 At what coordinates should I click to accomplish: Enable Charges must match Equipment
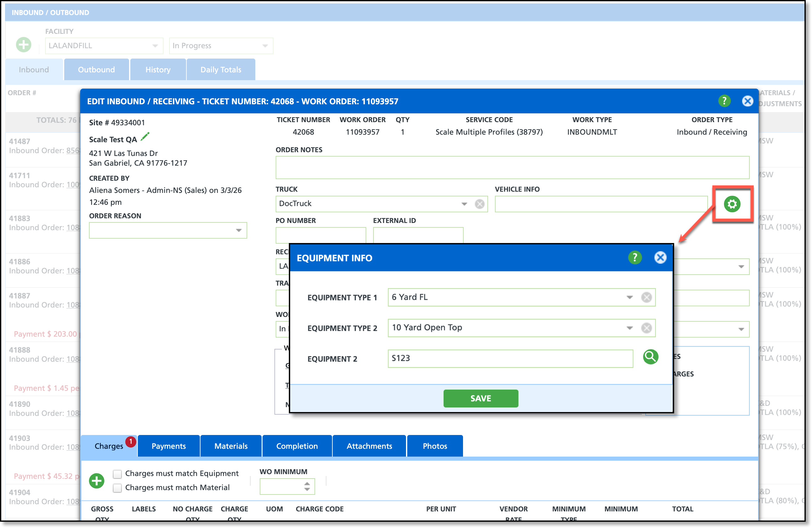coord(117,474)
